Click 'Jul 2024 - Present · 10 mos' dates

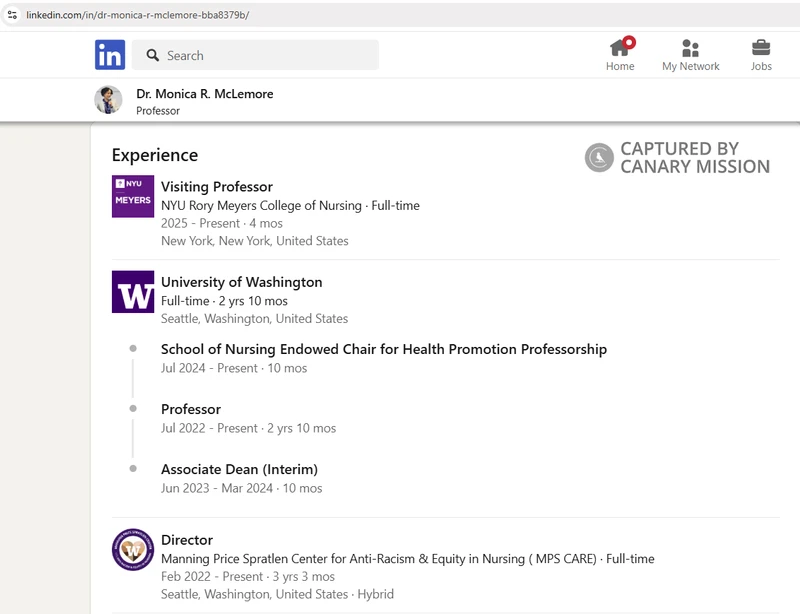pos(234,368)
